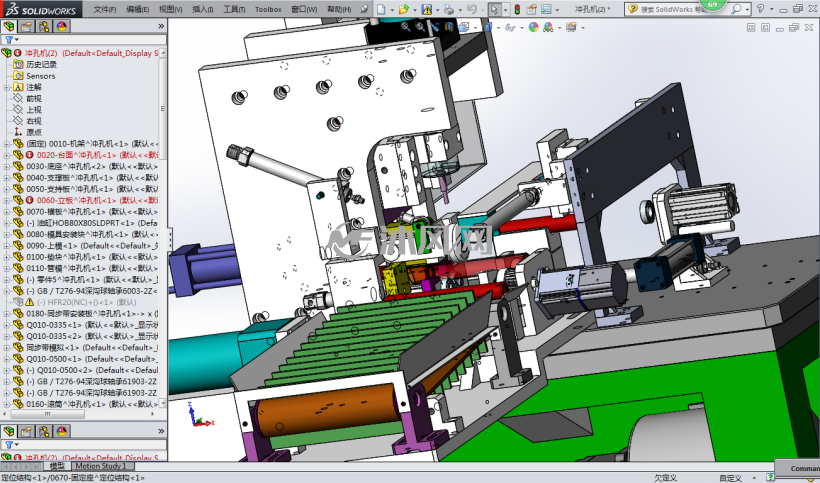
Task: Expand the 注解 tree node
Action: tap(6, 87)
